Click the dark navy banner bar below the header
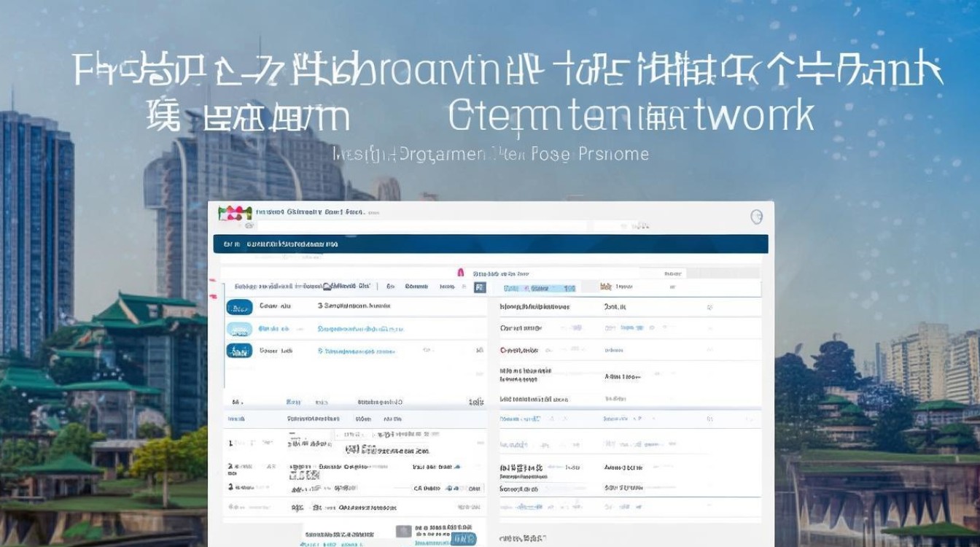Screen dimensions: 980x547 point(491,244)
